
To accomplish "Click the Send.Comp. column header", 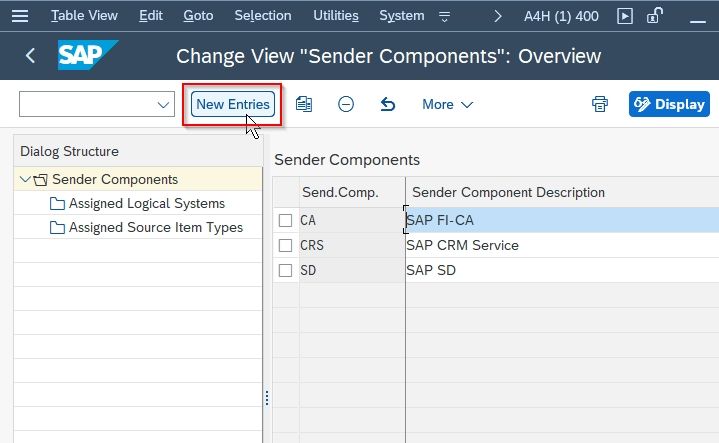I will (x=352, y=192).
